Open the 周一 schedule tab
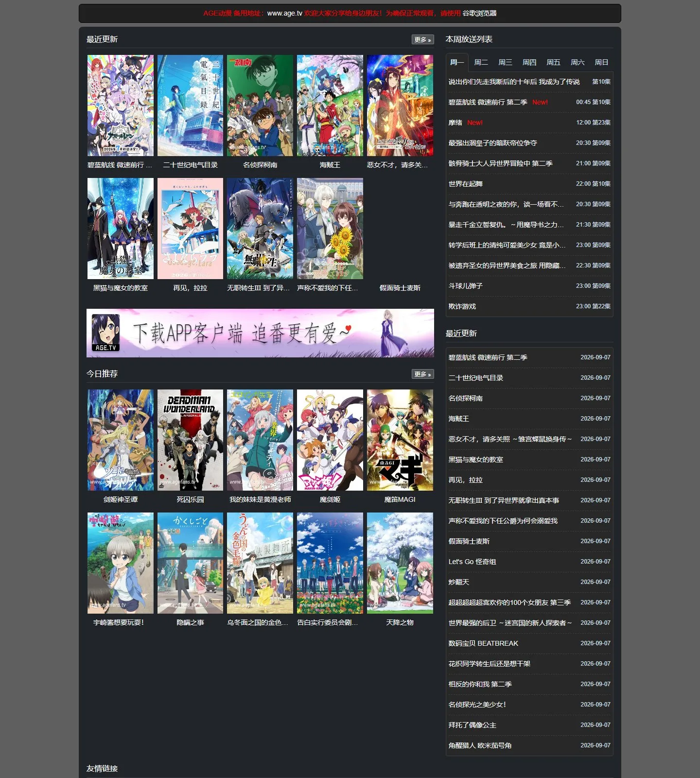Screen dimensions: 700x778 pyautogui.click(x=457, y=62)
